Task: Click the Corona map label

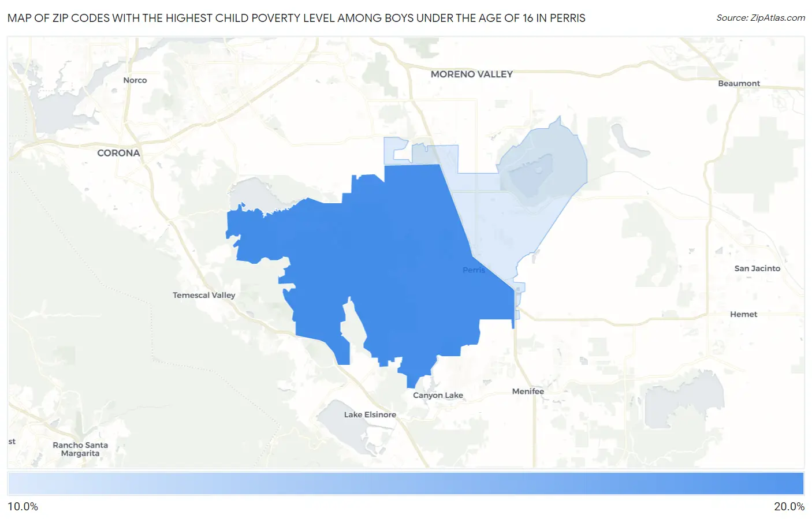Action: click(x=118, y=153)
